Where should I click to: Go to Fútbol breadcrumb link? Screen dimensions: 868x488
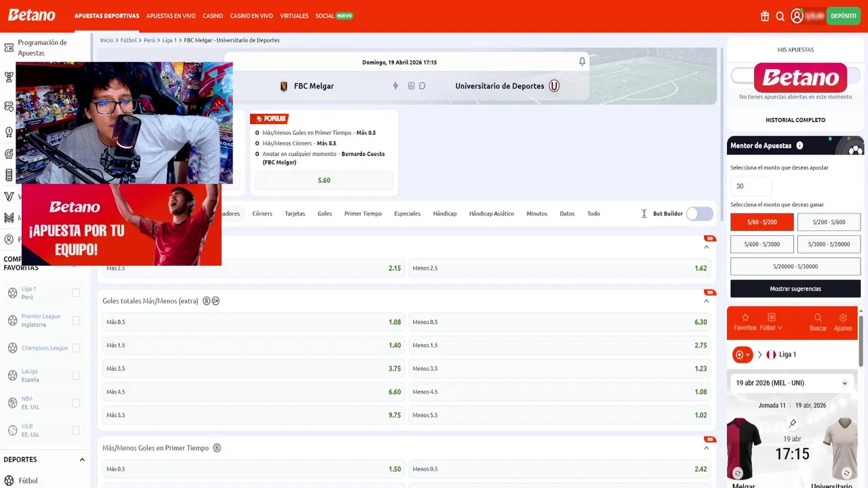tap(129, 40)
